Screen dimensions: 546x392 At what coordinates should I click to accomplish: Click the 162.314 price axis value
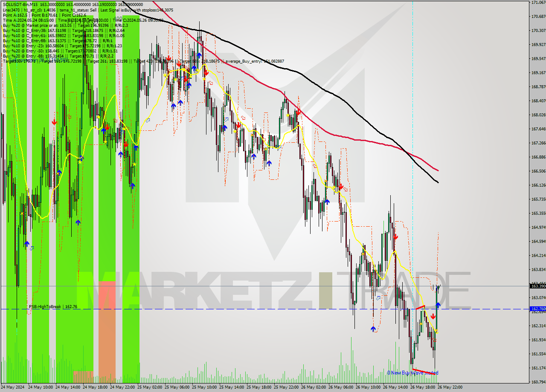(x=539, y=326)
